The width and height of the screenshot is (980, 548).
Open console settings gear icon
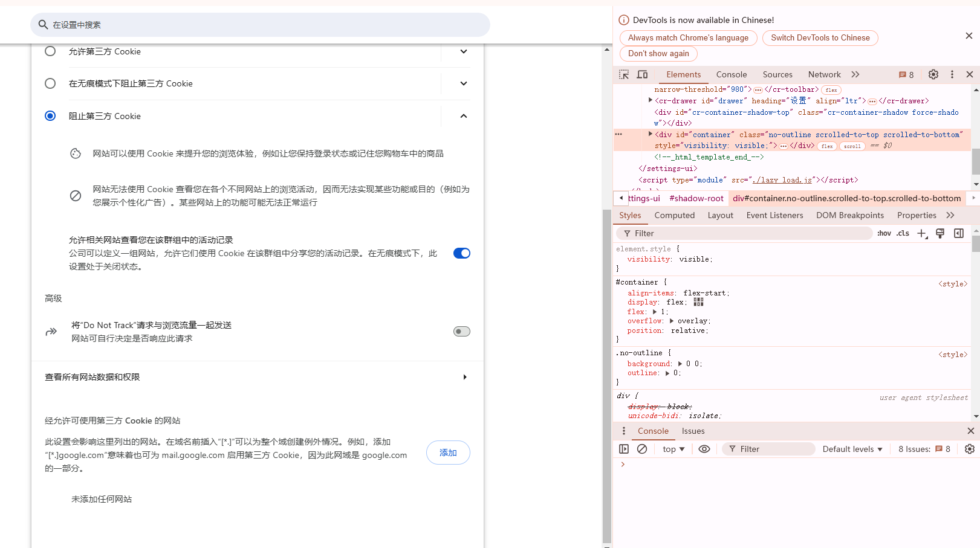point(970,449)
